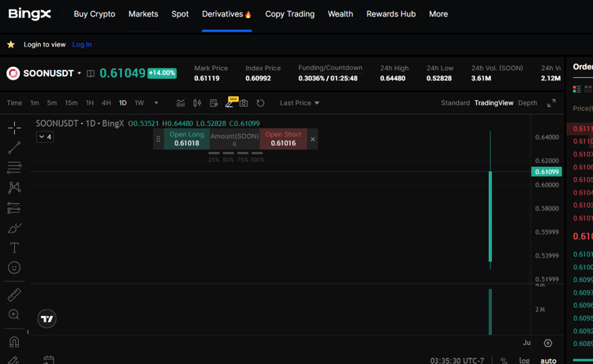The width and height of the screenshot is (593, 364).
Task: Open the indicators chart icon
Action: [x=181, y=103]
